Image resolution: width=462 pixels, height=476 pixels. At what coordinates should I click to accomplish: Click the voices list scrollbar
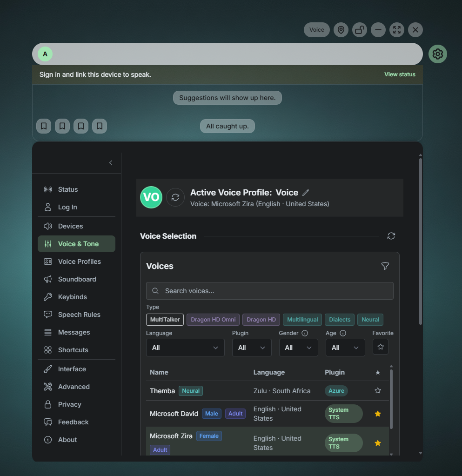click(x=391, y=399)
